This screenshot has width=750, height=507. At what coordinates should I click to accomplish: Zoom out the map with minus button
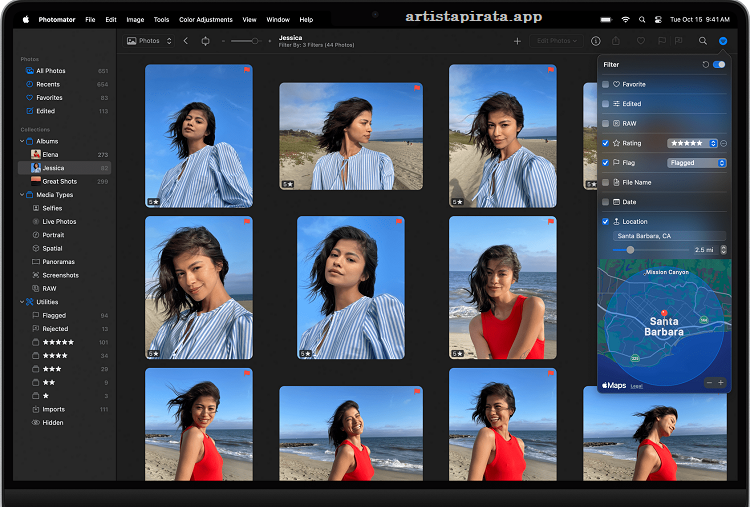click(709, 383)
